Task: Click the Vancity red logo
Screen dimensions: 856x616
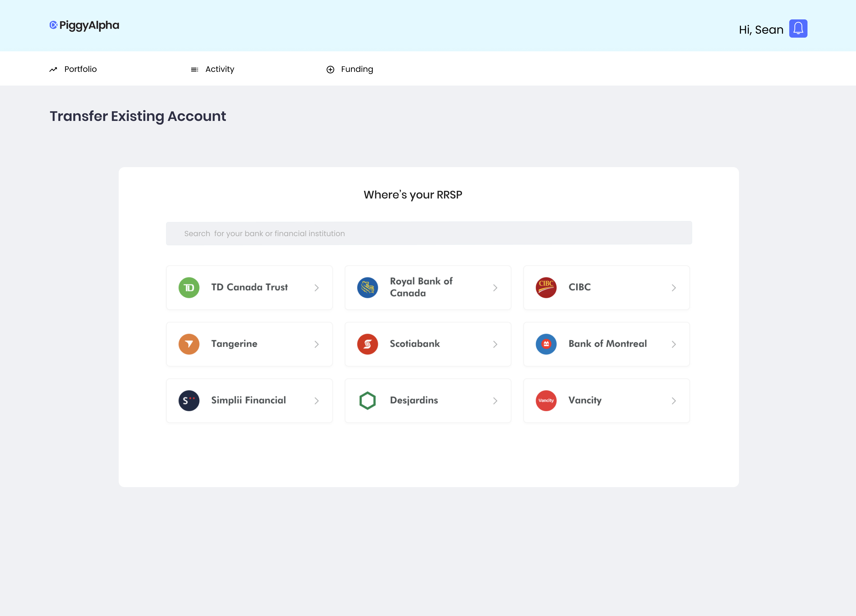Action: click(x=546, y=400)
